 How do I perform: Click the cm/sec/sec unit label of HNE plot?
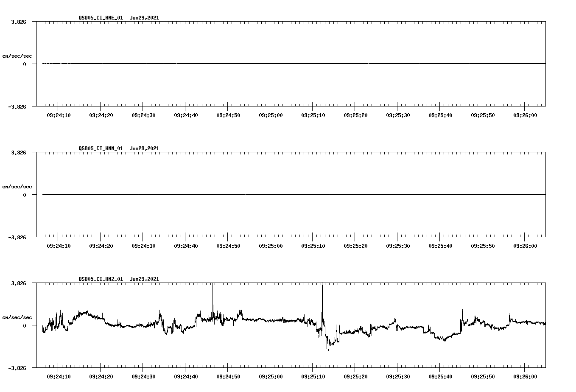point(17,56)
